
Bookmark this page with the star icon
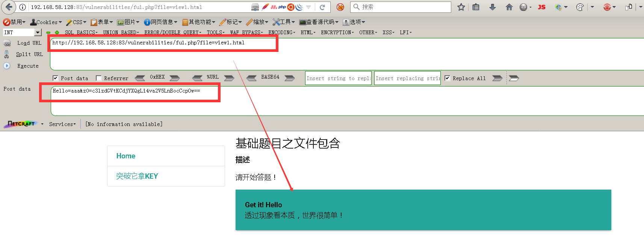click(x=461, y=7)
